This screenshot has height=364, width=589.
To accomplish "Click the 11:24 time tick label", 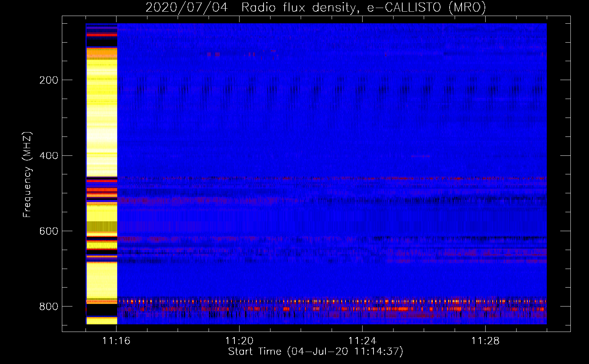I will coord(363,341).
